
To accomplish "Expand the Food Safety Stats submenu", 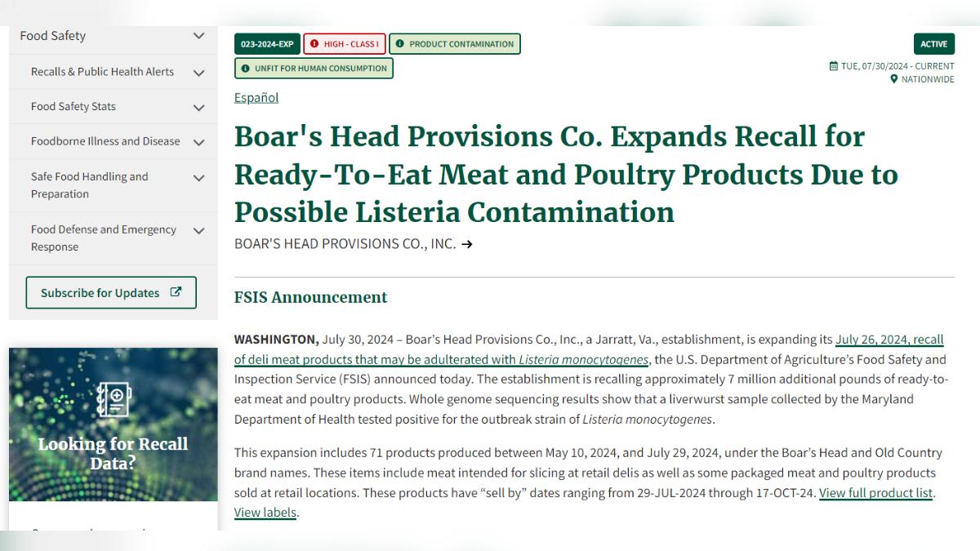I will pos(198,107).
